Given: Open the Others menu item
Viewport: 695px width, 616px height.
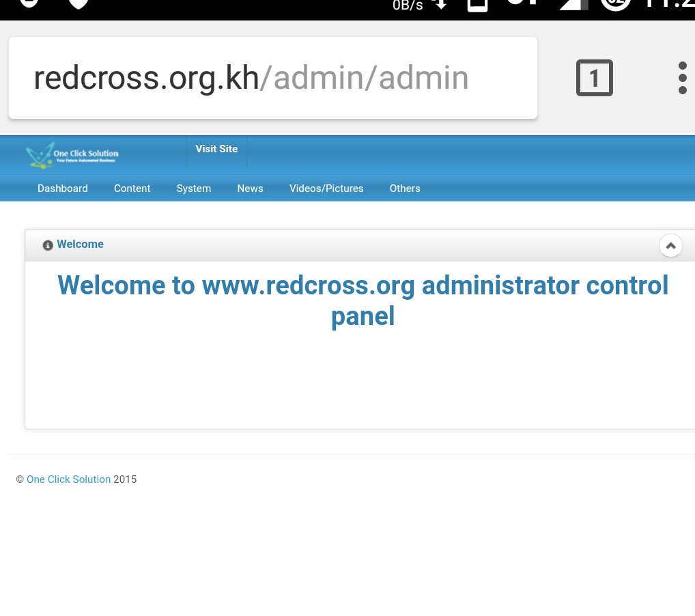Looking at the screenshot, I should [404, 188].
